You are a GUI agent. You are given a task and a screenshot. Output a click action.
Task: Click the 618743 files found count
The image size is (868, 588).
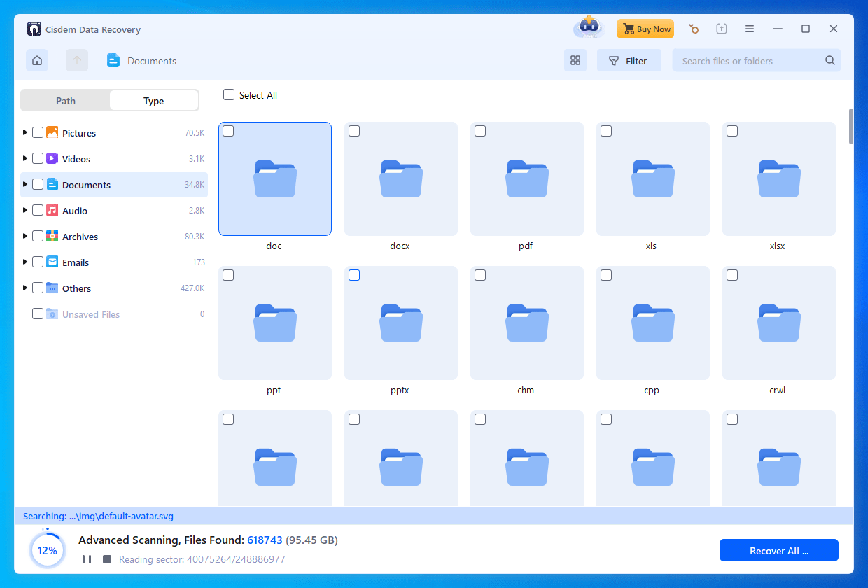pos(265,540)
